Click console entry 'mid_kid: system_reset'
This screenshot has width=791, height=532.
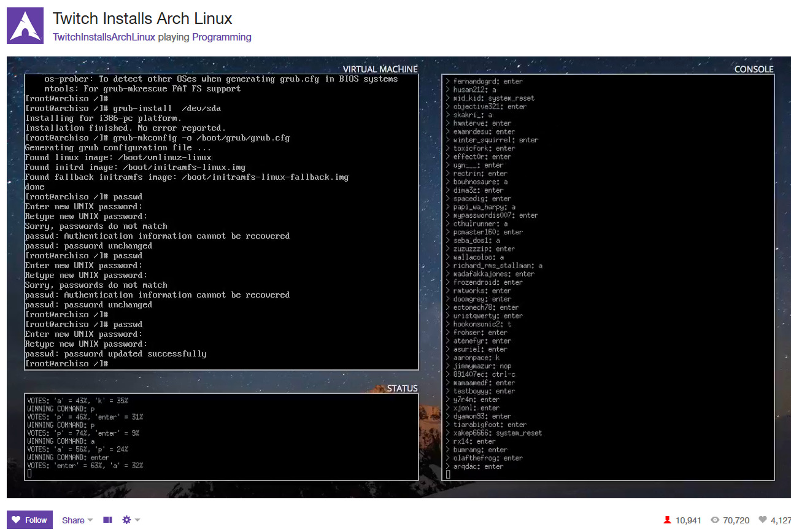pos(490,98)
